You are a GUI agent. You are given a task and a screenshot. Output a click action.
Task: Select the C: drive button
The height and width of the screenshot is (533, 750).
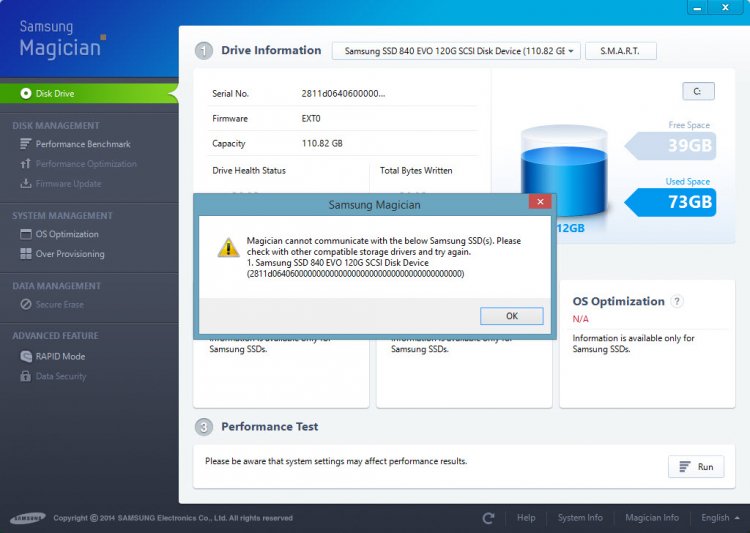(698, 91)
